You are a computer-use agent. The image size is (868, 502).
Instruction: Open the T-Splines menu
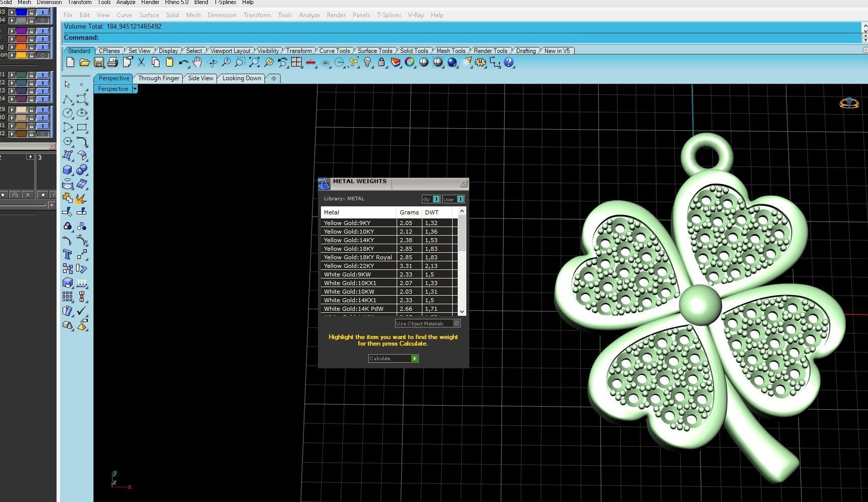(389, 15)
